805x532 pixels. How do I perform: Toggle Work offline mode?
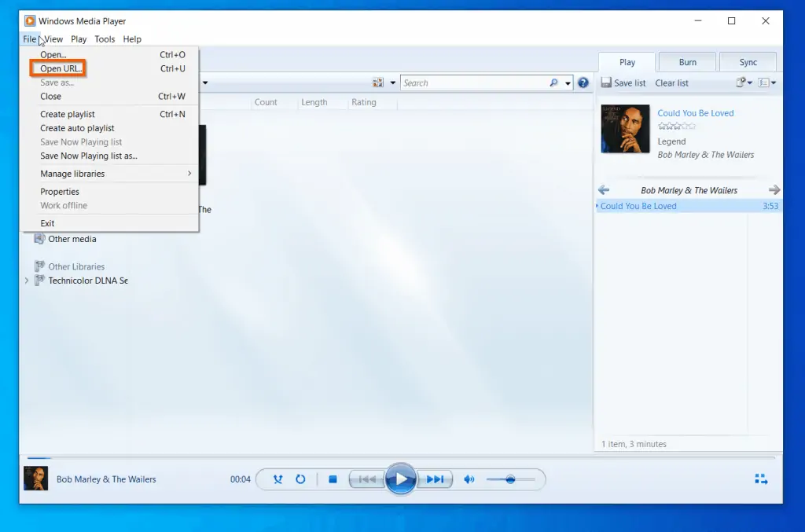pyautogui.click(x=63, y=205)
